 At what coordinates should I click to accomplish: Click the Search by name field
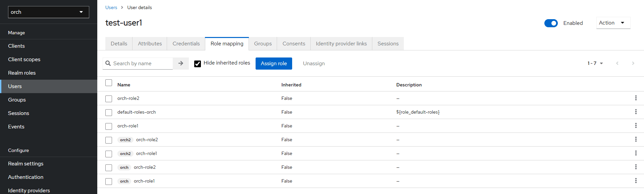(x=141, y=64)
